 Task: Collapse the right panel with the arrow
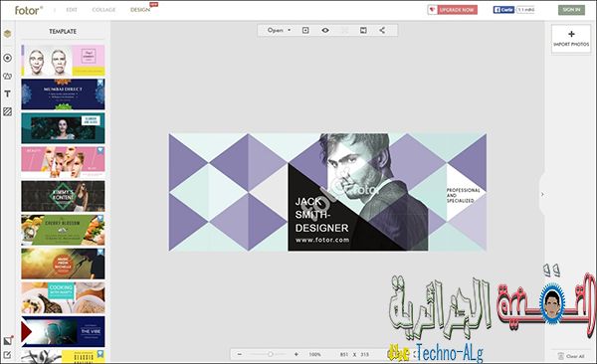point(542,194)
